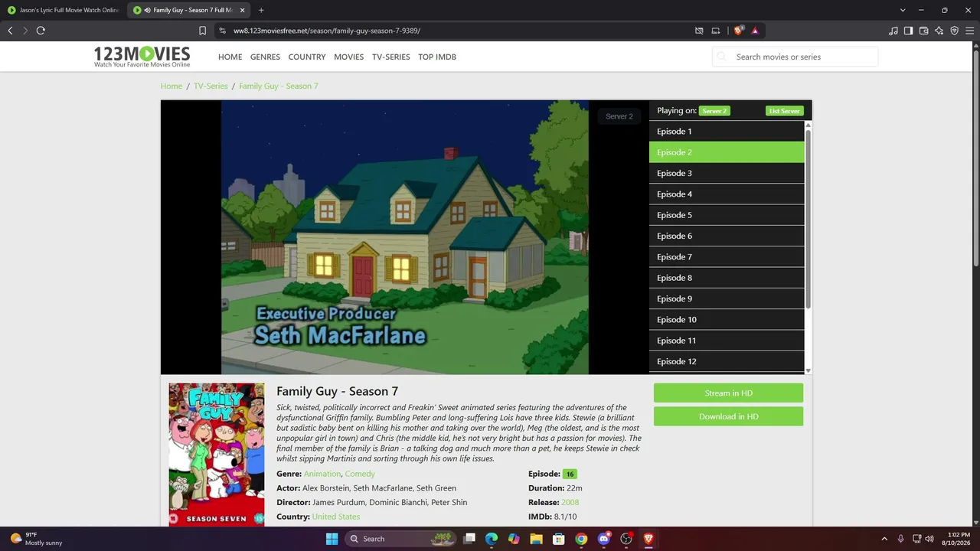The image size is (980, 551).
Task: Play Episode 5 from the list
Action: 727,215
